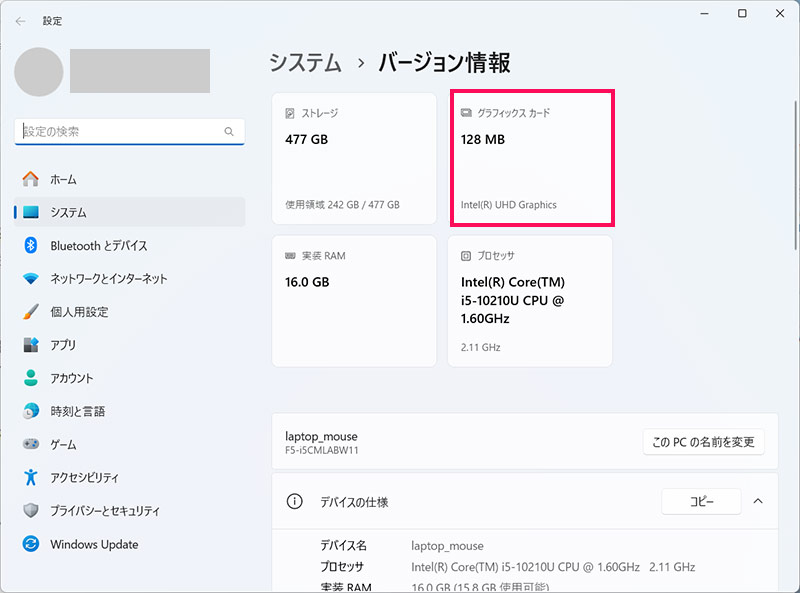This screenshot has height=593, width=800.
Task: Click the search magnifier icon
Action: (x=229, y=132)
